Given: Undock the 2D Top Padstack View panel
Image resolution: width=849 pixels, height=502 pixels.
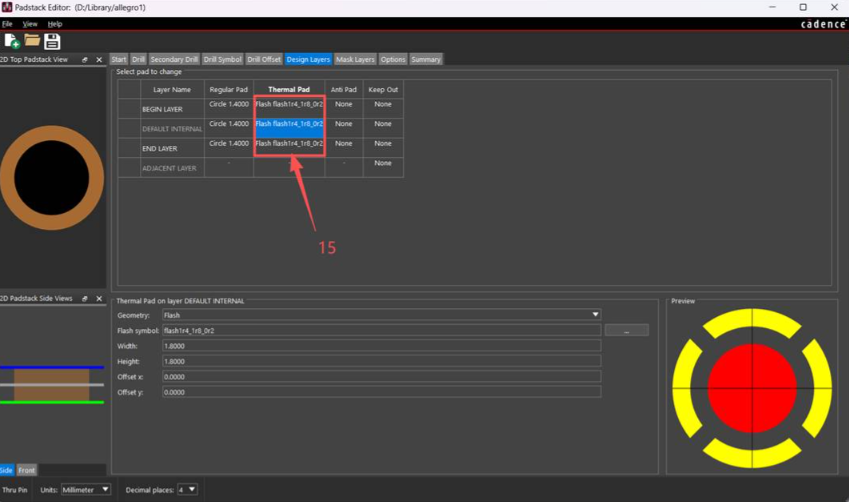Looking at the screenshot, I should (84, 60).
